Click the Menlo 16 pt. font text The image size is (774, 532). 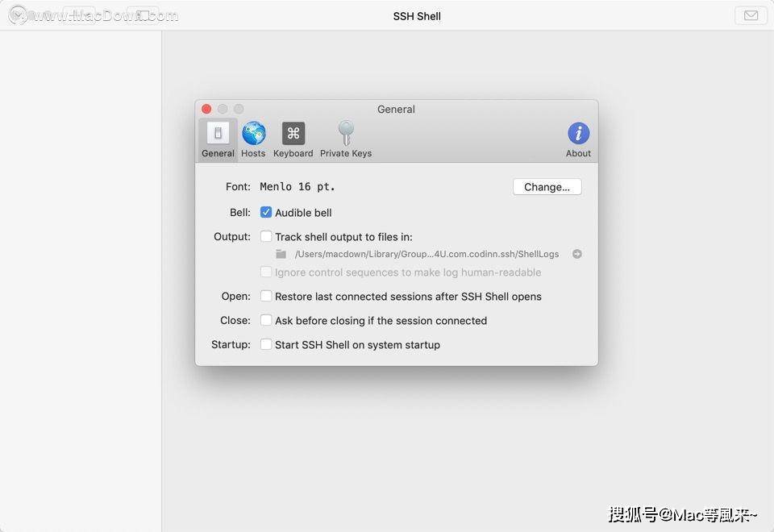tap(298, 186)
